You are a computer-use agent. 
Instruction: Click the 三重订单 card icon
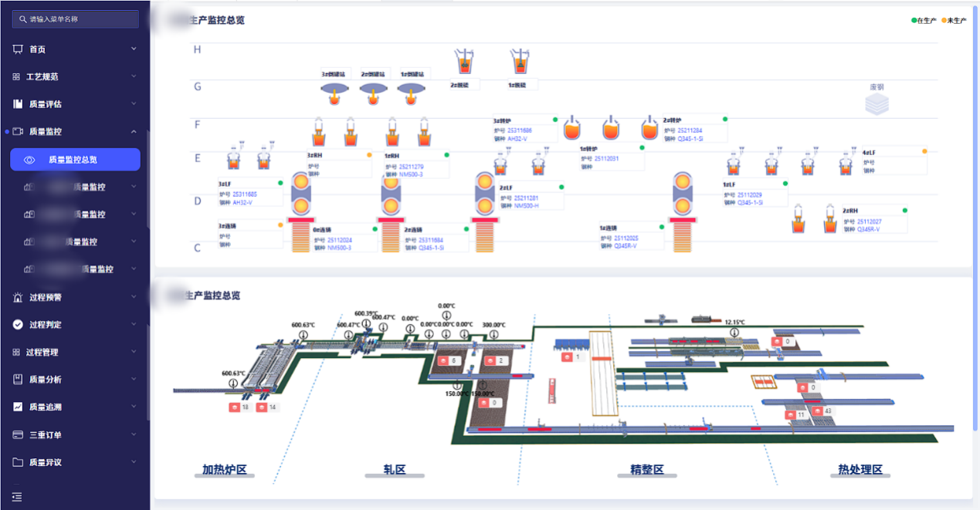click(x=18, y=435)
